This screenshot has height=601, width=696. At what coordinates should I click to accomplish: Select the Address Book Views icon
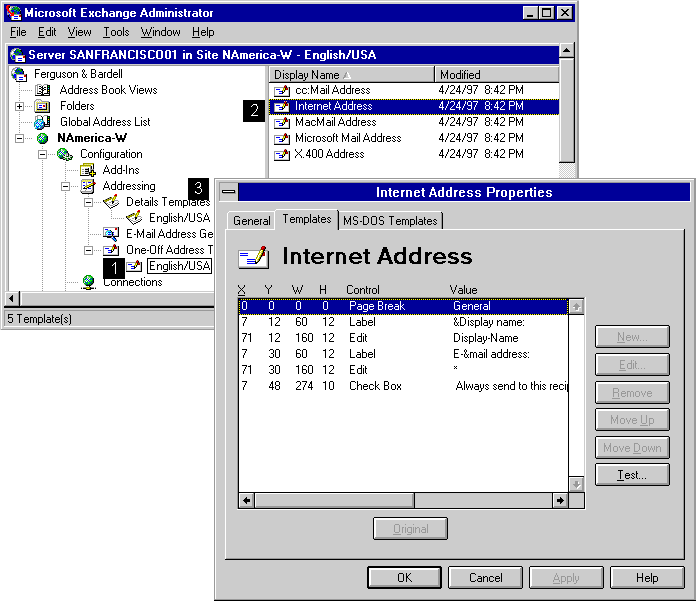[43, 90]
